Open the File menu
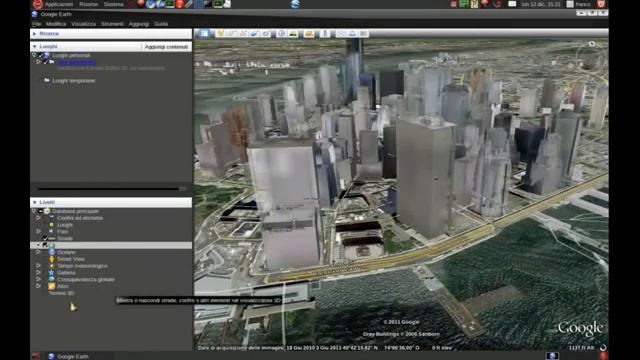Viewport: 640px width, 360px height. (36, 24)
